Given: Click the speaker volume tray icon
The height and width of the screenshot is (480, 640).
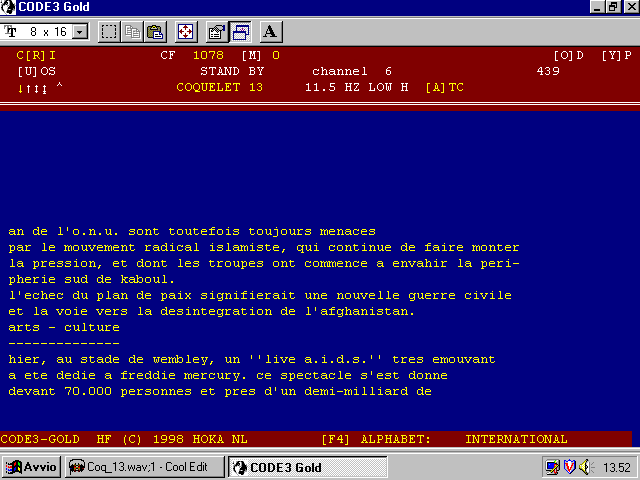Looking at the screenshot, I should pos(584,467).
